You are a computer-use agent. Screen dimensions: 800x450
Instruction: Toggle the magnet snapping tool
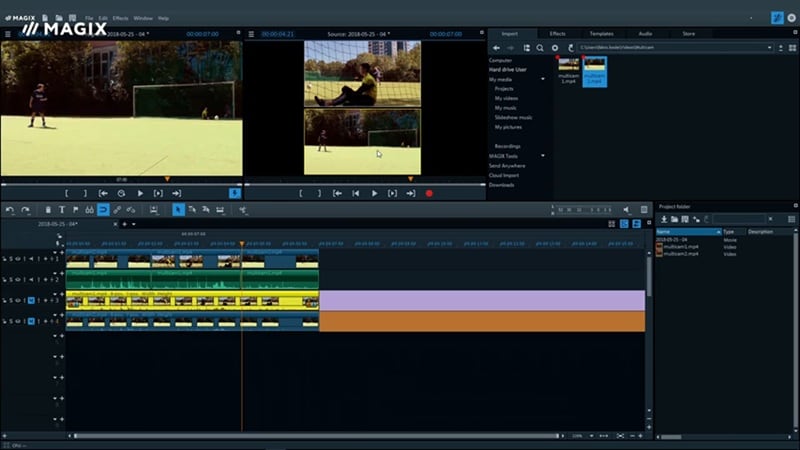(x=103, y=210)
